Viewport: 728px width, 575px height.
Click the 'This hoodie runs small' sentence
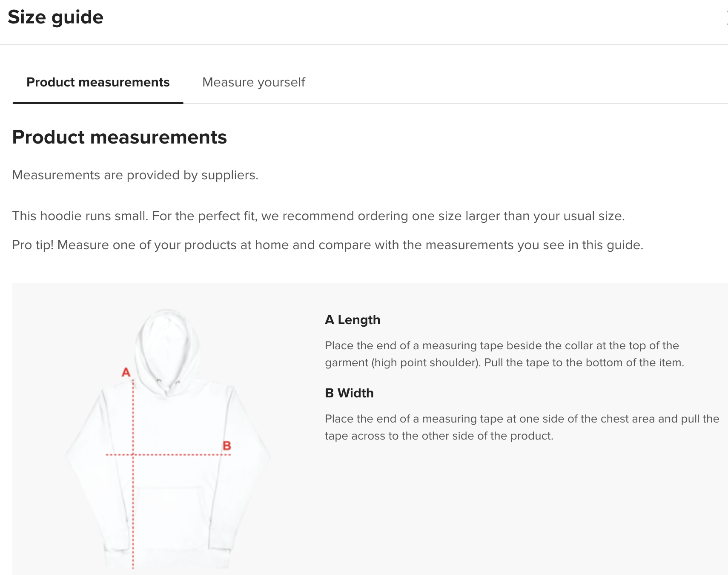point(318,216)
